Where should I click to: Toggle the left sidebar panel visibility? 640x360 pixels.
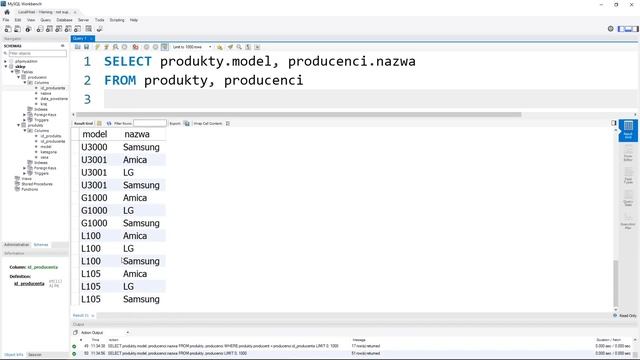pyautogui.click(x=621, y=29)
